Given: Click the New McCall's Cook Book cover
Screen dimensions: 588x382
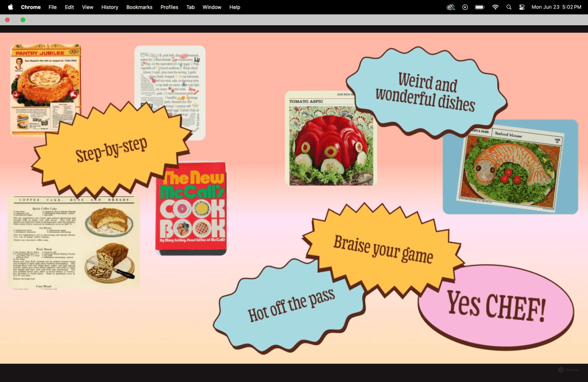Looking at the screenshot, I should (x=191, y=210).
